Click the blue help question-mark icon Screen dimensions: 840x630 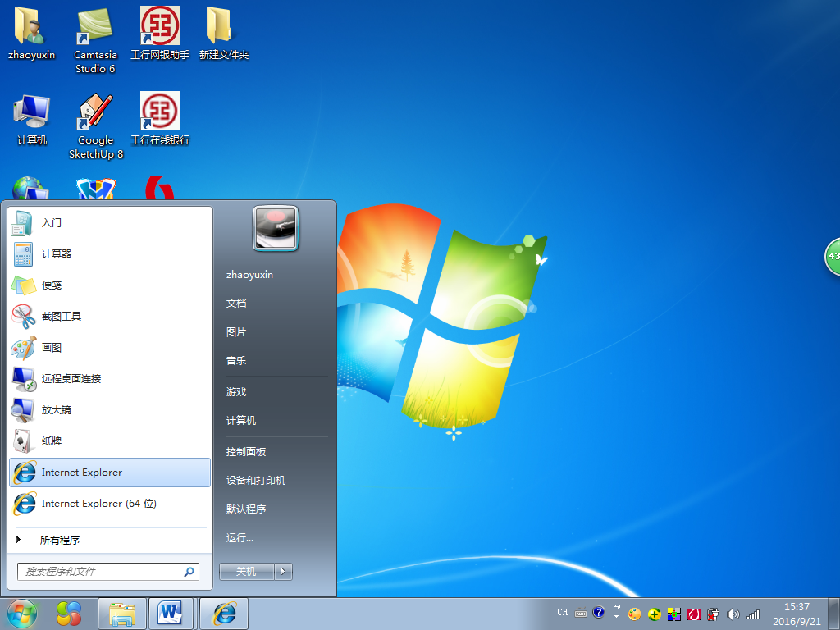598,612
